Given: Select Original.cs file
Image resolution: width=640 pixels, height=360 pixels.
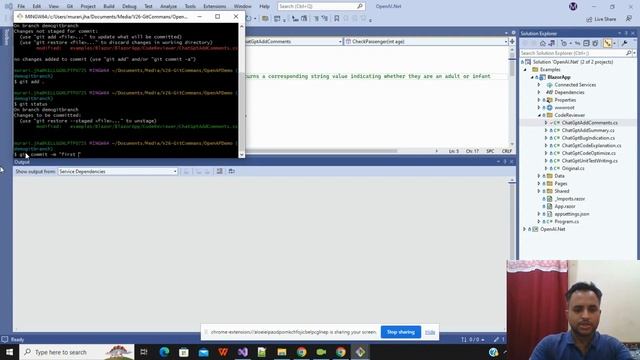Looking at the screenshot, I should [x=573, y=168].
